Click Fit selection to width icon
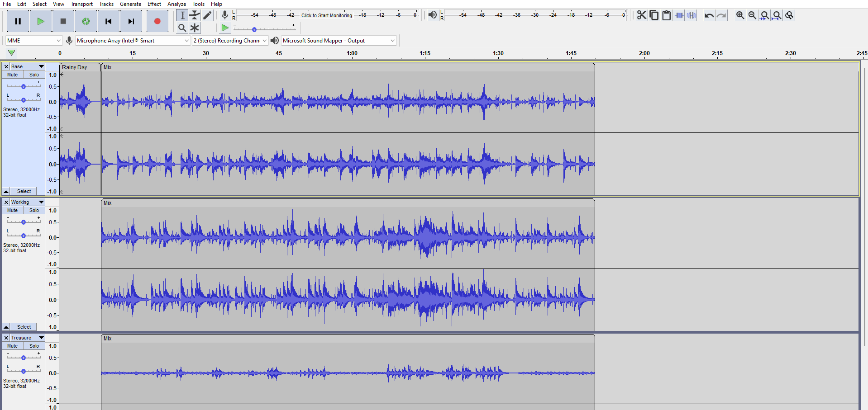 pyautogui.click(x=764, y=15)
